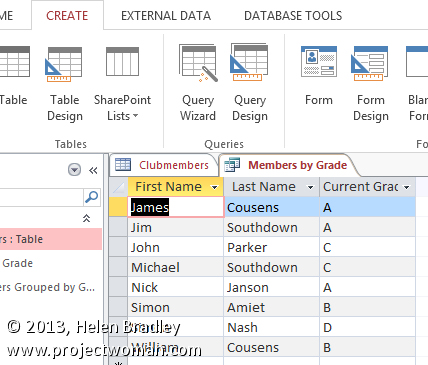Click the Michael first name cell

point(176,267)
